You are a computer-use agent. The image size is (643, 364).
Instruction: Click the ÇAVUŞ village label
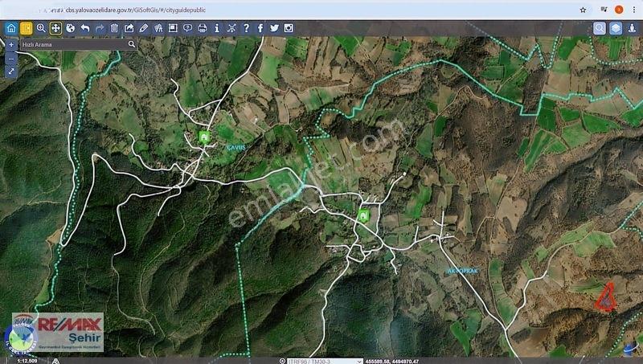click(x=236, y=148)
